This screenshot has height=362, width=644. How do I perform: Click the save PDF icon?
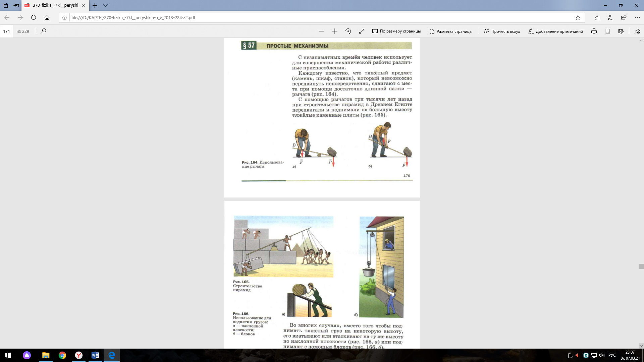607,31
